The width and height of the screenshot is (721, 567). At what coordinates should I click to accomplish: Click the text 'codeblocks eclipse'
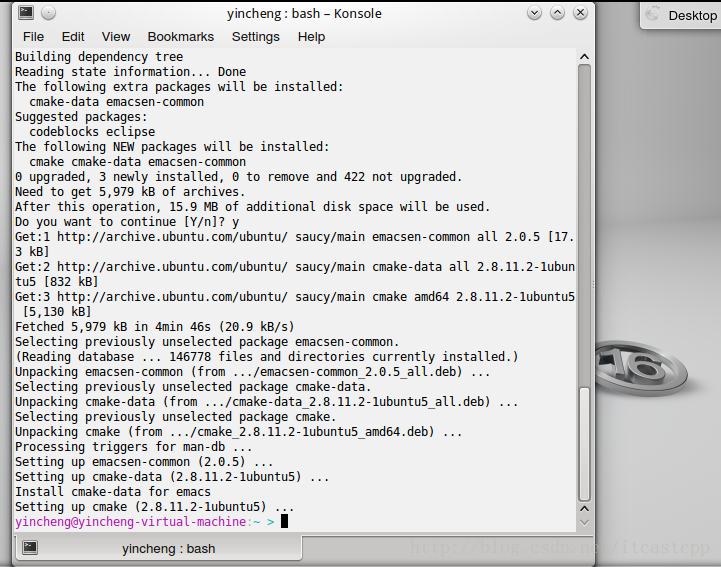[x=92, y=132]
